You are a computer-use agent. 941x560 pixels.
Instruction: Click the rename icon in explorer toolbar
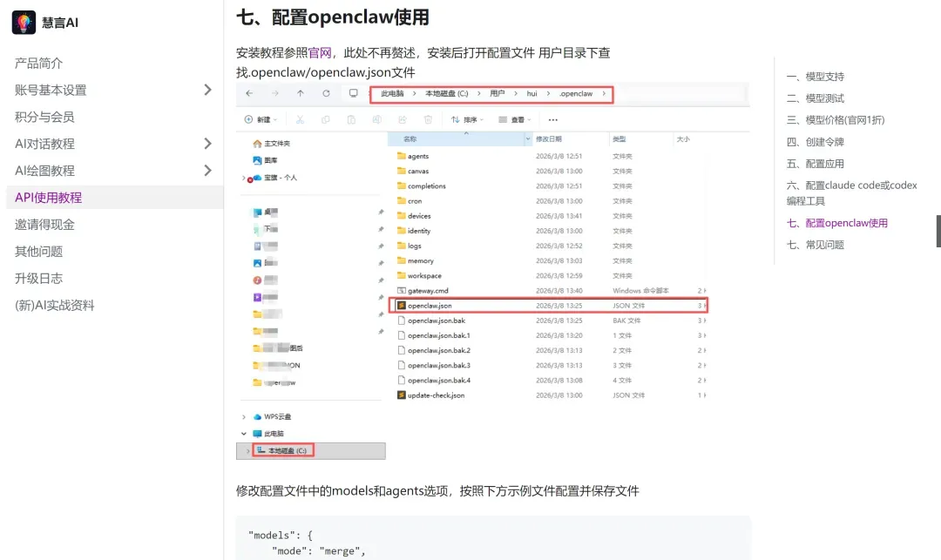[x=377, y=120]
